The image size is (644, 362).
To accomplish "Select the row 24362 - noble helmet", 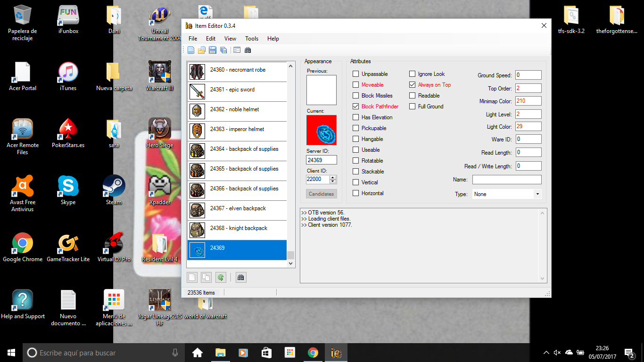I will click(x=237, y=111).
